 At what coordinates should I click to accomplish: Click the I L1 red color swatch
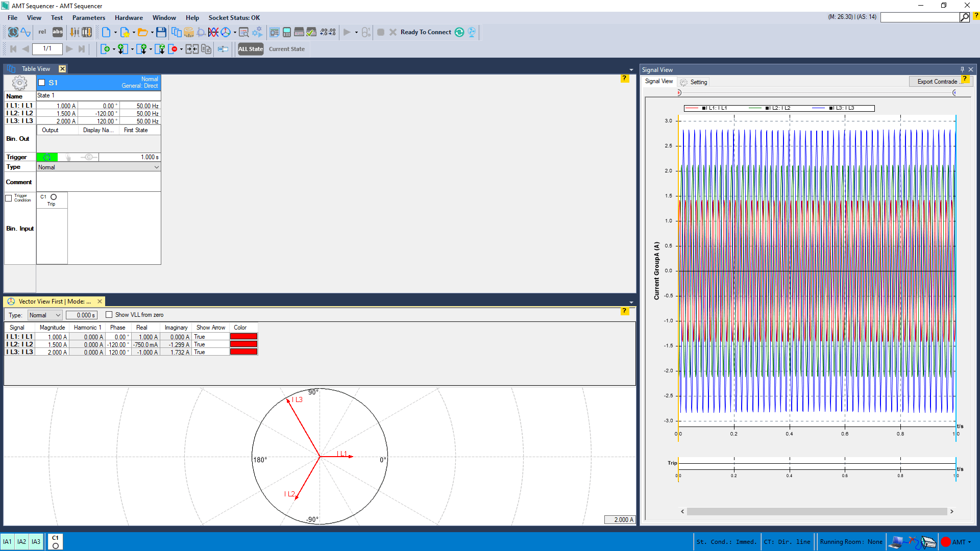[x=243, y=337]
